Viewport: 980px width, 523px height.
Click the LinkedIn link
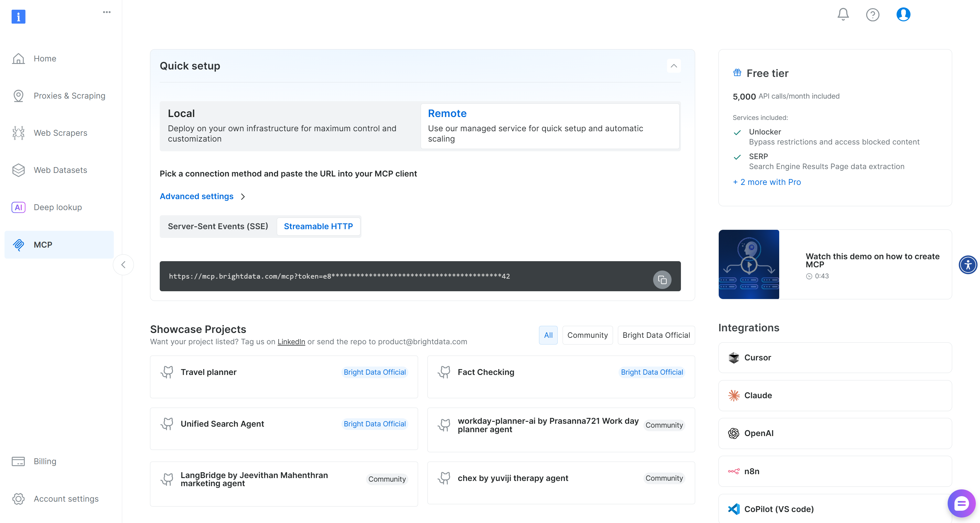click(291, 342)
